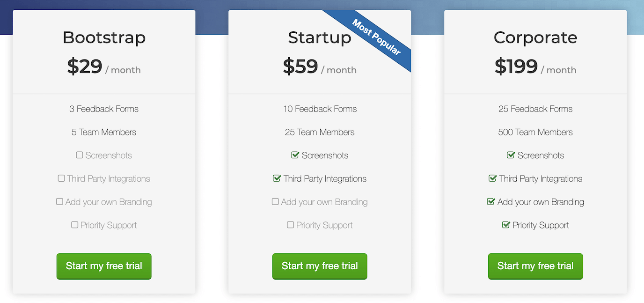Disable Priority Support on Corporate plan
Image resolution: width=644 pixels, height=303 pixels.
(x=506, y=225)
